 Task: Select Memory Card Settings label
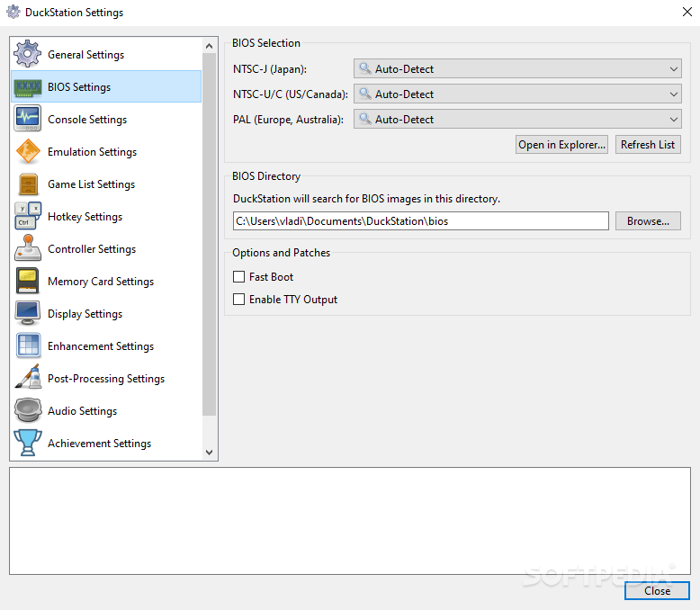101,282
